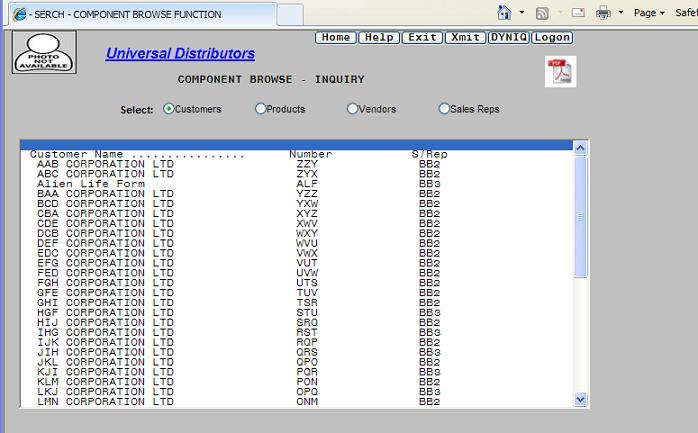This screenshot has width=698, height=433.
Task: Expand the Home icon dropdown arrow
Action: [x=522, y=13]
